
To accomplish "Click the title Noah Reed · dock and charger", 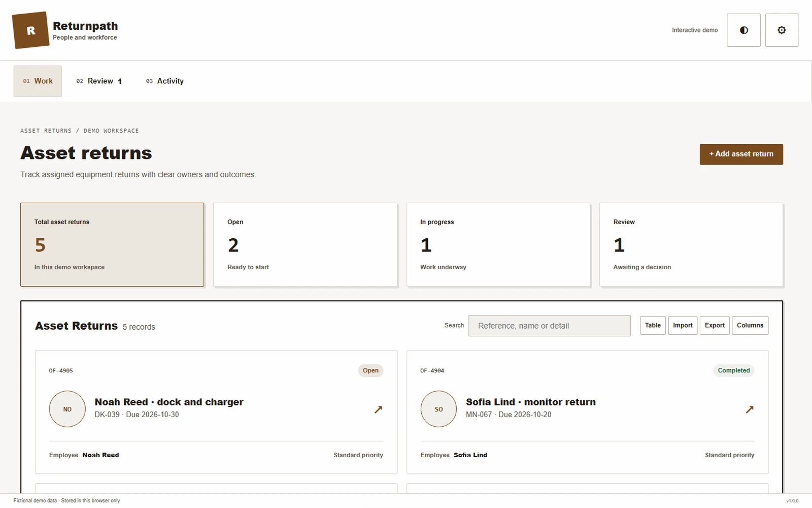I will tap(169, 402).
